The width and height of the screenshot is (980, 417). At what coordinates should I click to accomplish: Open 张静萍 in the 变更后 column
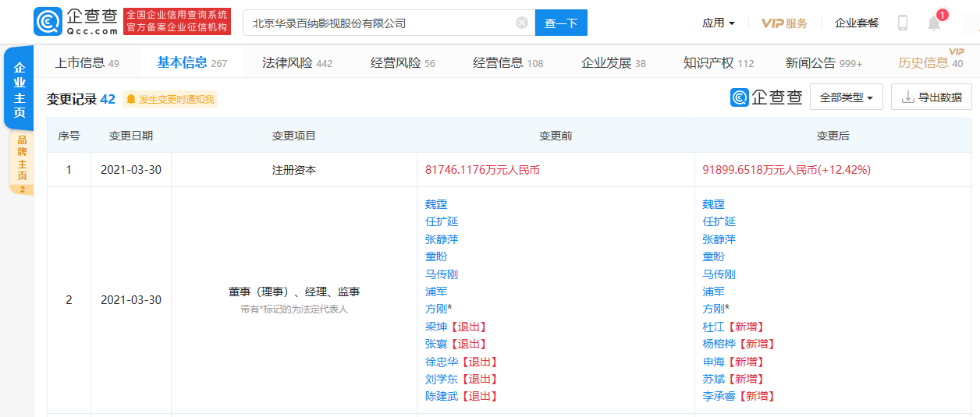click(x=719, y=239)
